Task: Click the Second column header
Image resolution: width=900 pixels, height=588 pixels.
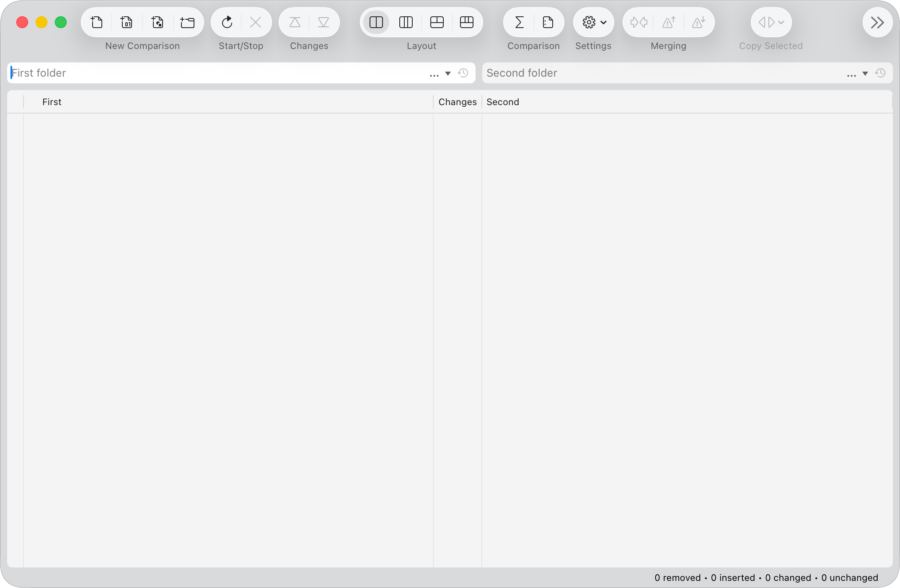Action: (687, 102)
